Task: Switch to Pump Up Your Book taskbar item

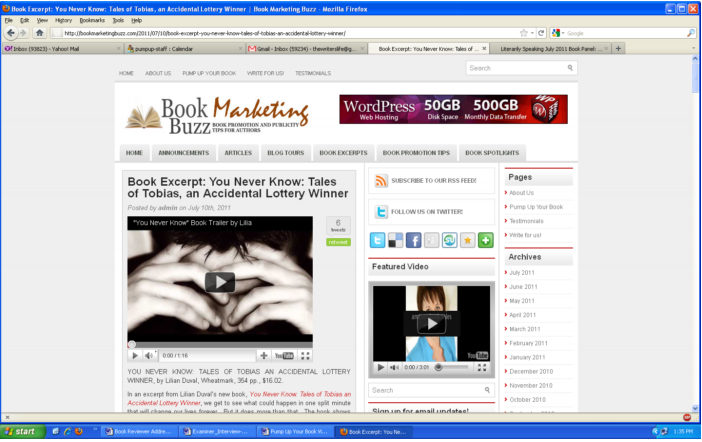Action: pyautogui.click(x=295, y=432)
